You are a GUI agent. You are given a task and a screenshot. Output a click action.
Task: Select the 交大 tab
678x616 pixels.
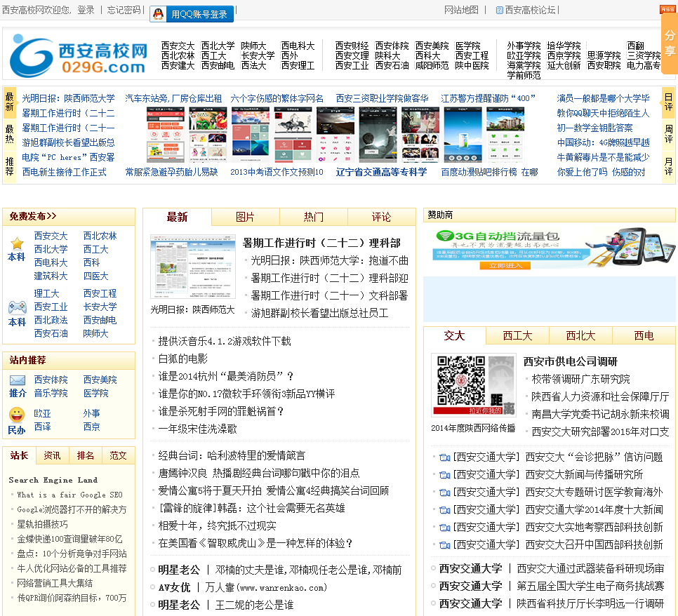454,335
